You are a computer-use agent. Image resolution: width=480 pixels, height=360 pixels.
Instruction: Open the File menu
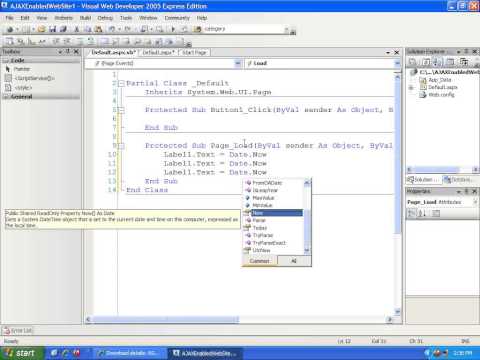coord(9,18)
